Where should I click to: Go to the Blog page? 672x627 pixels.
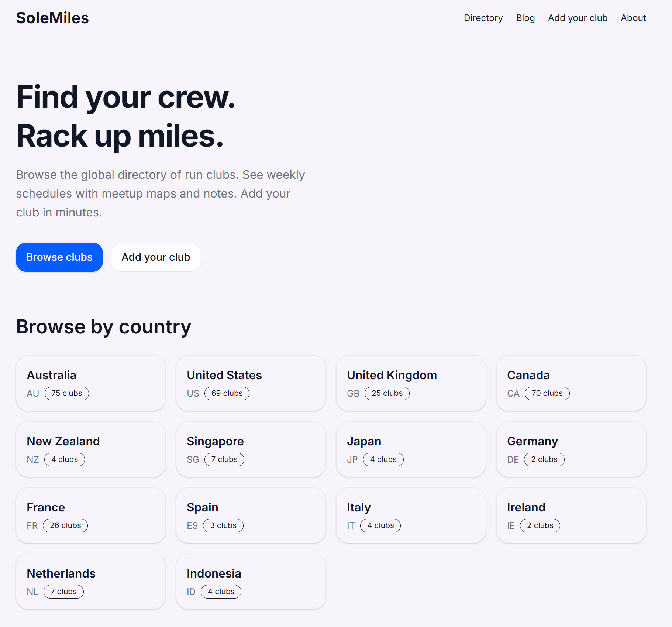click(x=525, y=18)
